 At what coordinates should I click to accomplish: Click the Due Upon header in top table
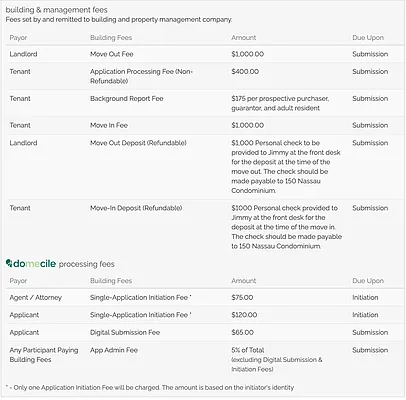click(x=368, y=38)
